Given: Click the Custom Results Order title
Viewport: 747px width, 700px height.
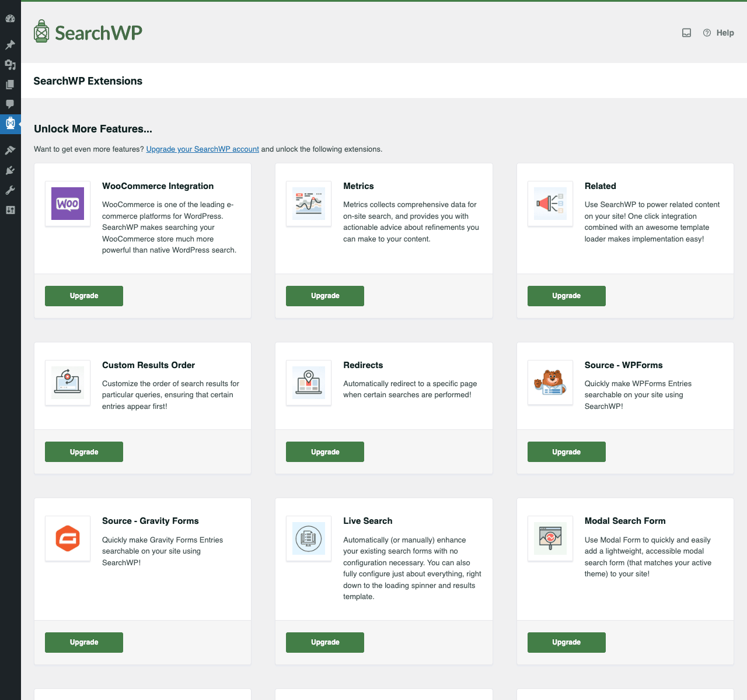Looking at the screenshot, I should [x=148, y=365].
